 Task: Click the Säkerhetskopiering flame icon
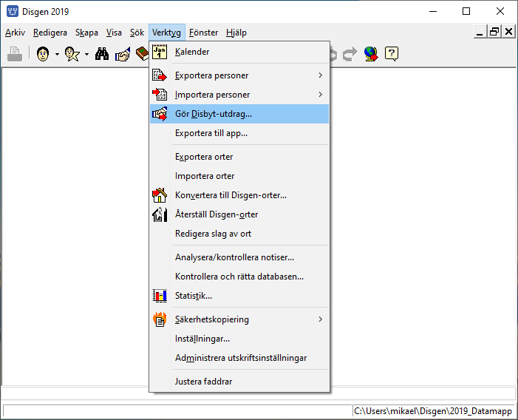point(160,319)
